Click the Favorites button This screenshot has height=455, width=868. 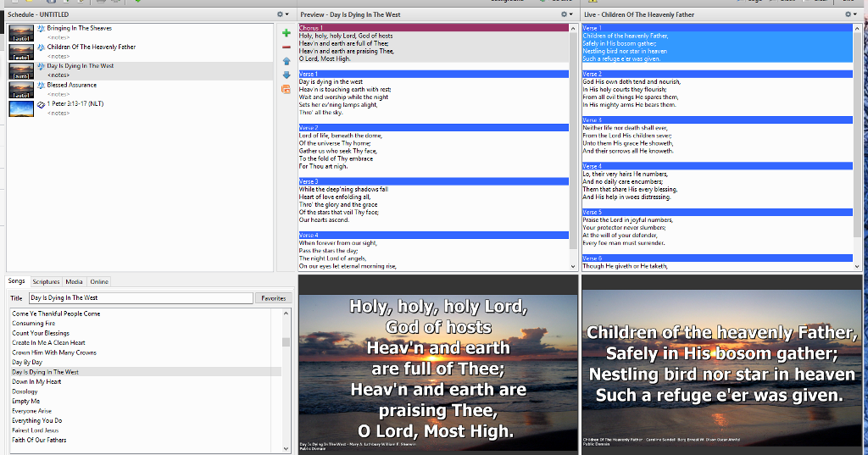(274, 298)
